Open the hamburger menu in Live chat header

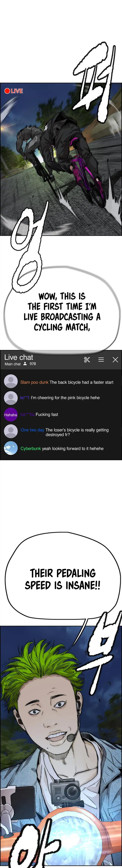click(101, 360)
